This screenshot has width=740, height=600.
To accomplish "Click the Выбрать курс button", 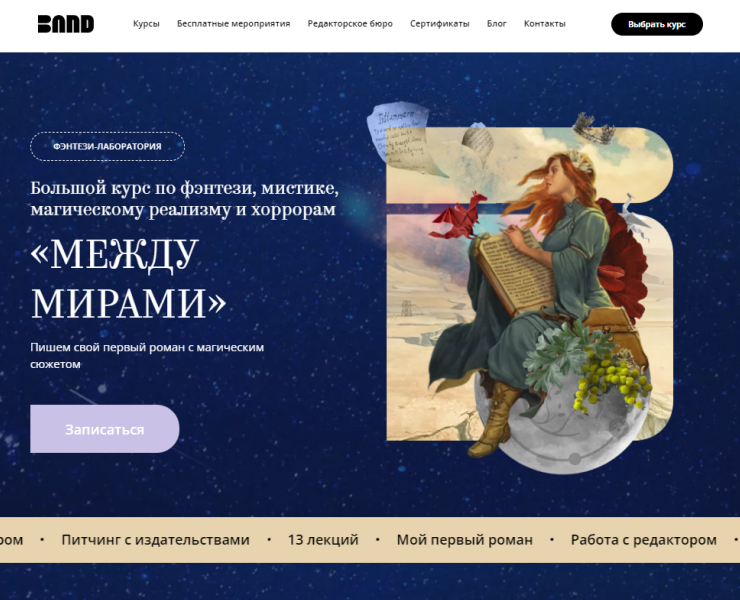I will coord(656,24).
